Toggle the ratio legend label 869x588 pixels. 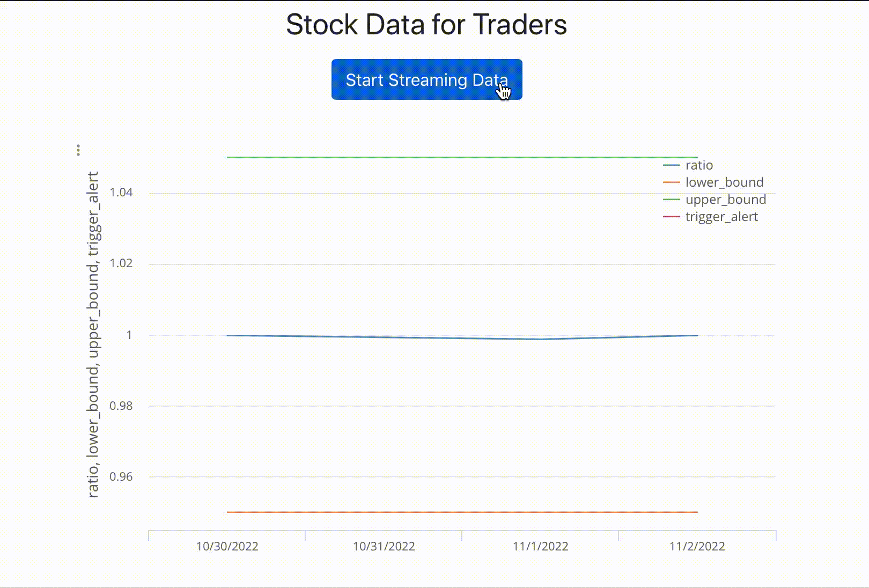point(699,165)
